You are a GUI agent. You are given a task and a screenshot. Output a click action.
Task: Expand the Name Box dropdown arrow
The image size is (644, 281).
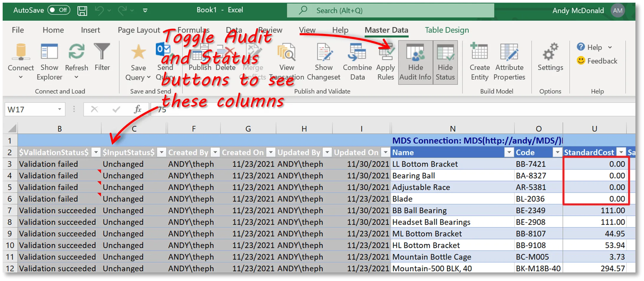60,110
